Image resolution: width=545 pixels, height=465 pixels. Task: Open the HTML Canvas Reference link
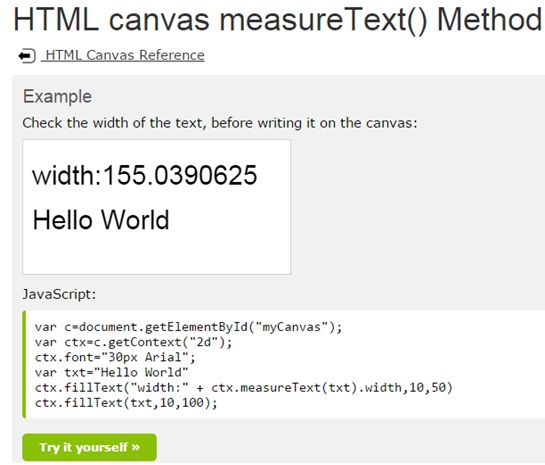click(x=123, y=55)
